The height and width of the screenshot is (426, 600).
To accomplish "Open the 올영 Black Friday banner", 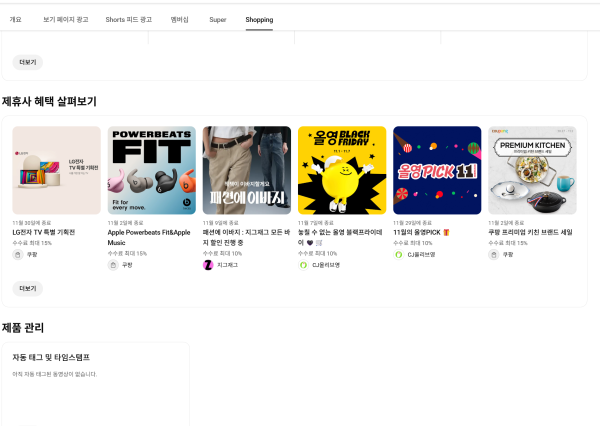I will click(342, 170).
